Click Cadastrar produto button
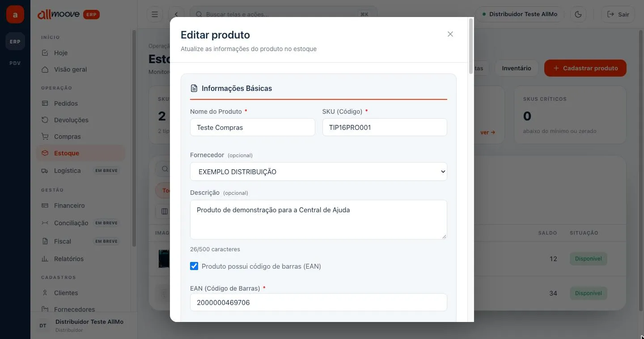The width and height of the screenshot is (644, 339). (585, 68)
